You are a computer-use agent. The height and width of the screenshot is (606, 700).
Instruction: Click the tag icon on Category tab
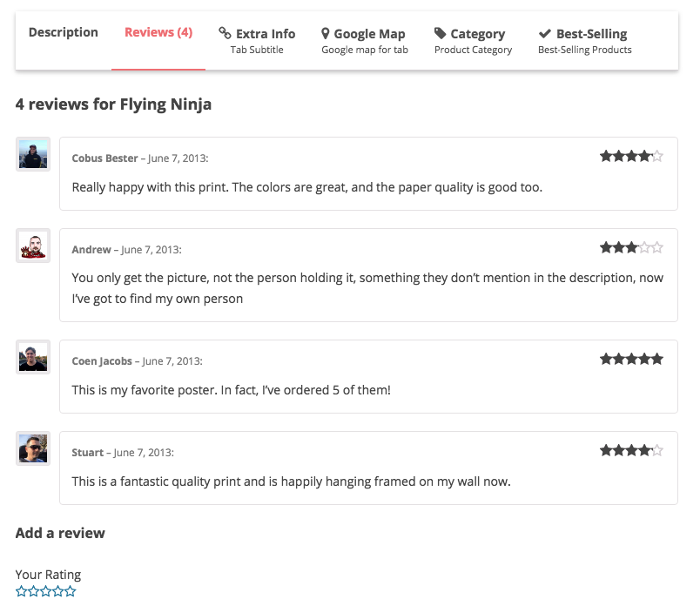[441, 33]
